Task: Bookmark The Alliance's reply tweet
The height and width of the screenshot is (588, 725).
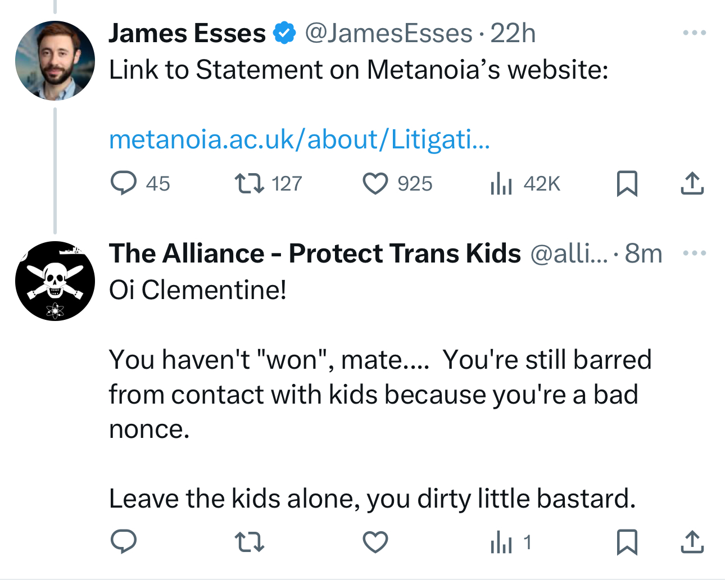Action: [627, 542]
